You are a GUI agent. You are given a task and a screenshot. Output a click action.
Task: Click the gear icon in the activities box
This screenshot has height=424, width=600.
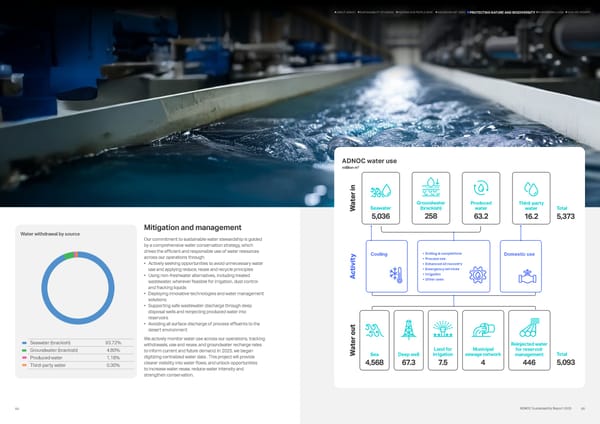point(478,275)
